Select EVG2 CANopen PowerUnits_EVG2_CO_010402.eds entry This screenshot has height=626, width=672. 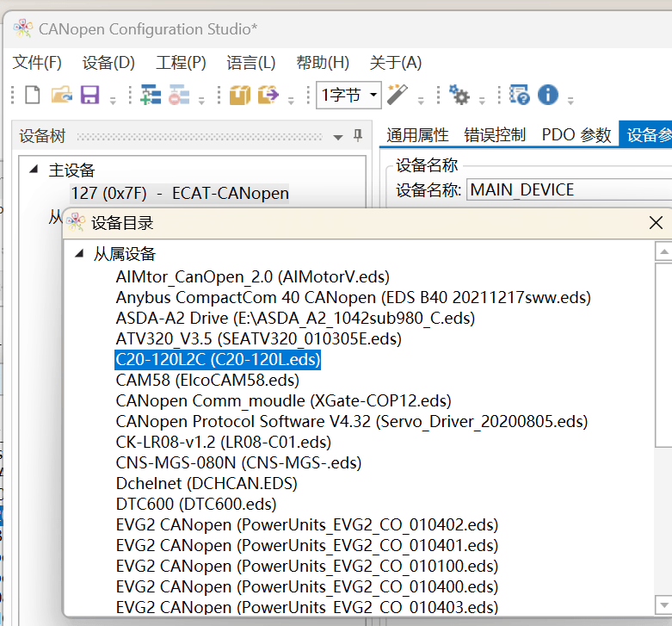(x=307, y=524)
